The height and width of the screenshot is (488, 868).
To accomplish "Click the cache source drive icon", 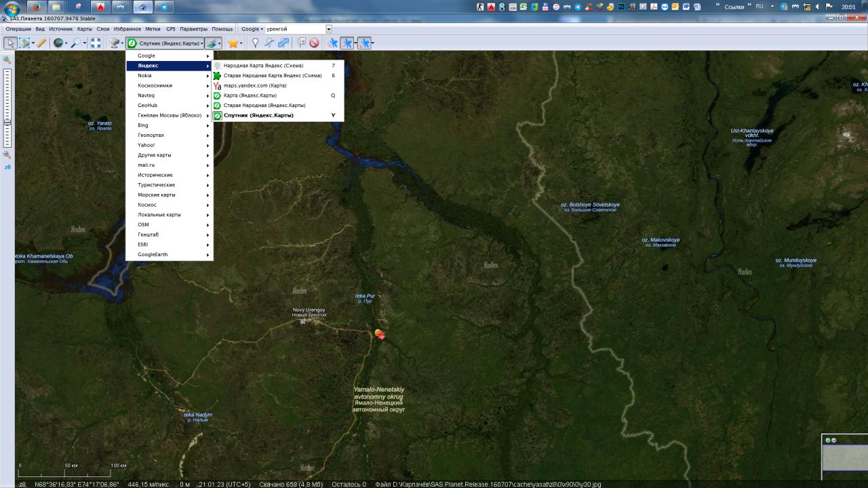I will tap(114, 43).
